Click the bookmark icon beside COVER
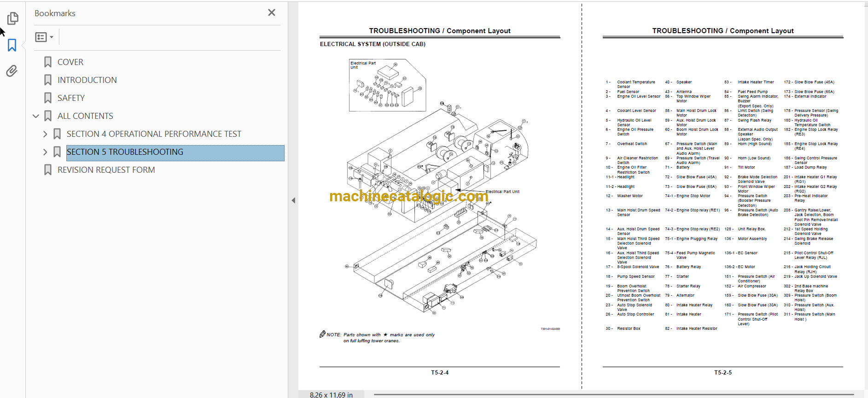This screenshot has width=868, height=398. 48,62
